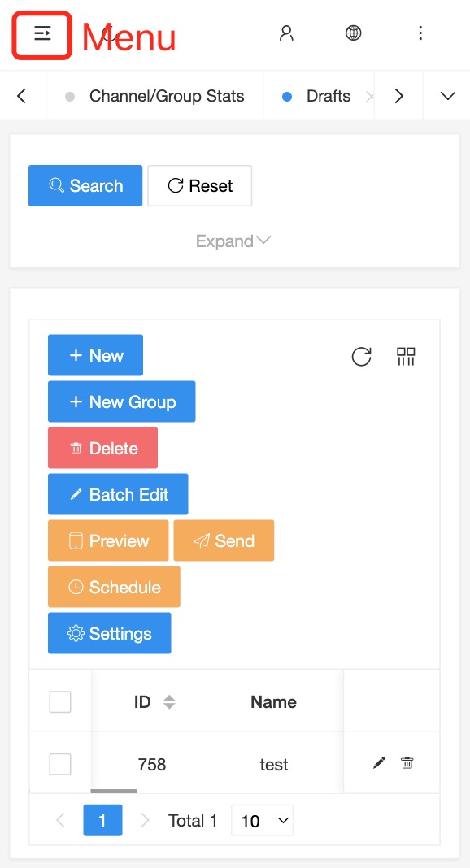Open the column settings grid icon
The height and width of the screenshot is (868, 470).
(406, 357)
